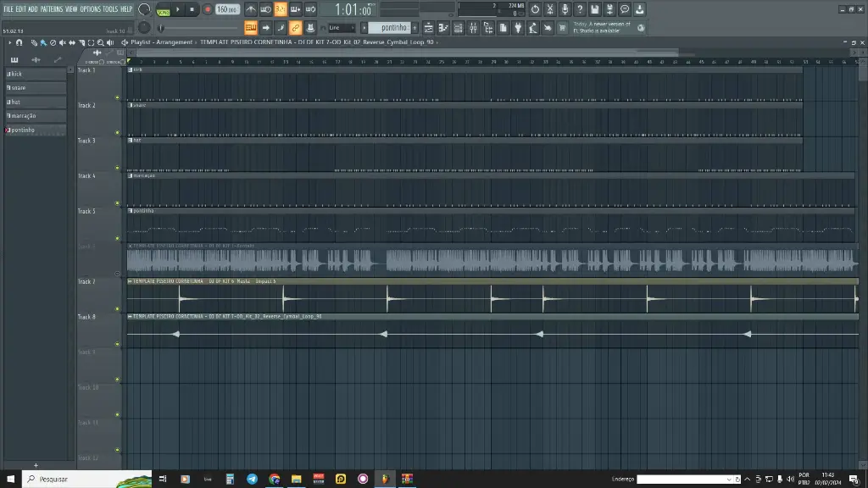The image size is (868, 488).
Task: Click the render/export audio icon
Action: (609, 9)
